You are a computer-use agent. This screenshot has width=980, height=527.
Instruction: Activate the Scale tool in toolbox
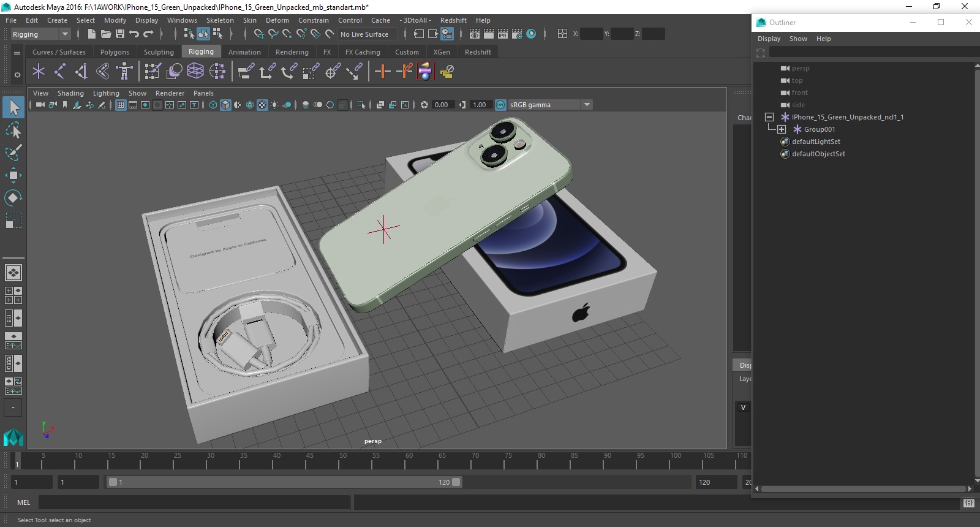tap(13, 220)
